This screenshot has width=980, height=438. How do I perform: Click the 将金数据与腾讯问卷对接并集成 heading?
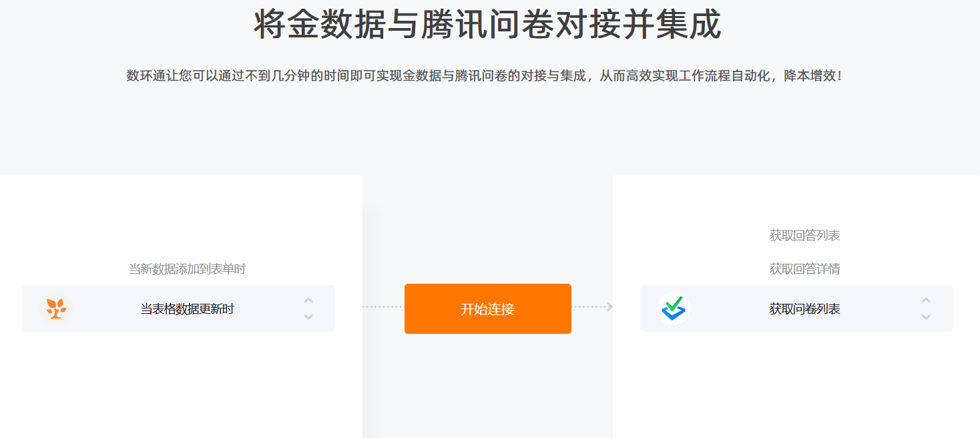488,25
